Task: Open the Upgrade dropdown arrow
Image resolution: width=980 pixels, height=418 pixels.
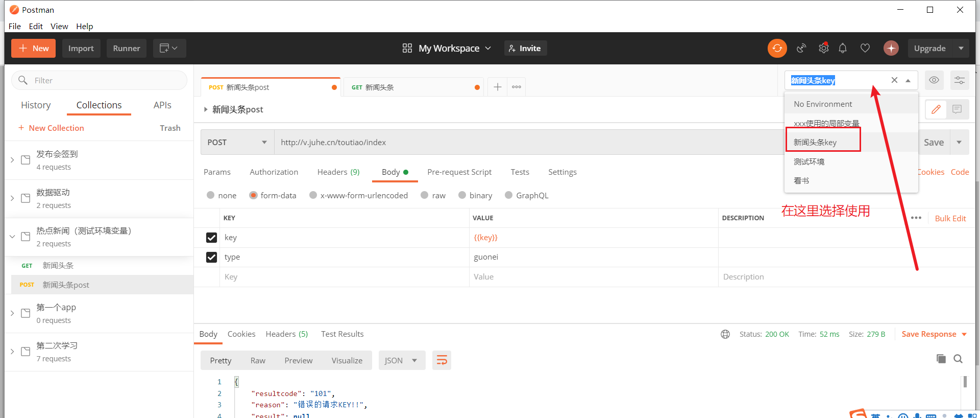Action: pyautogui.click(x=961, y=48)
